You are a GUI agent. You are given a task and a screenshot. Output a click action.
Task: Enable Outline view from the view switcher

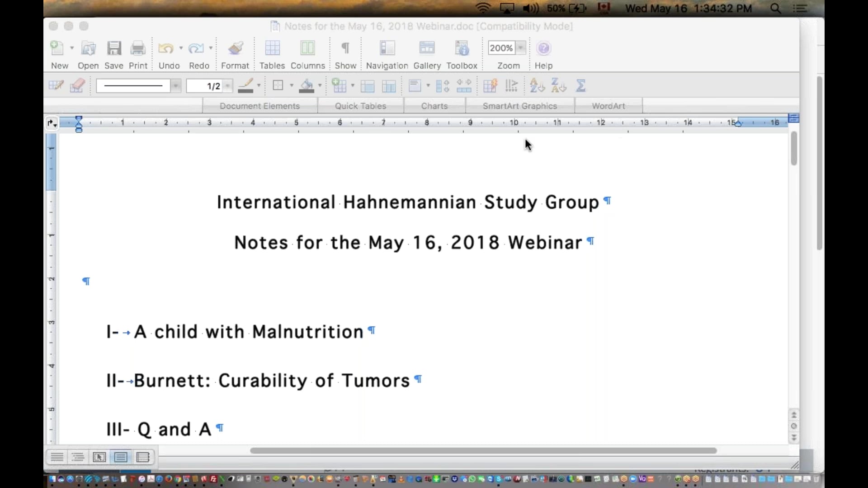coord(78,457)
